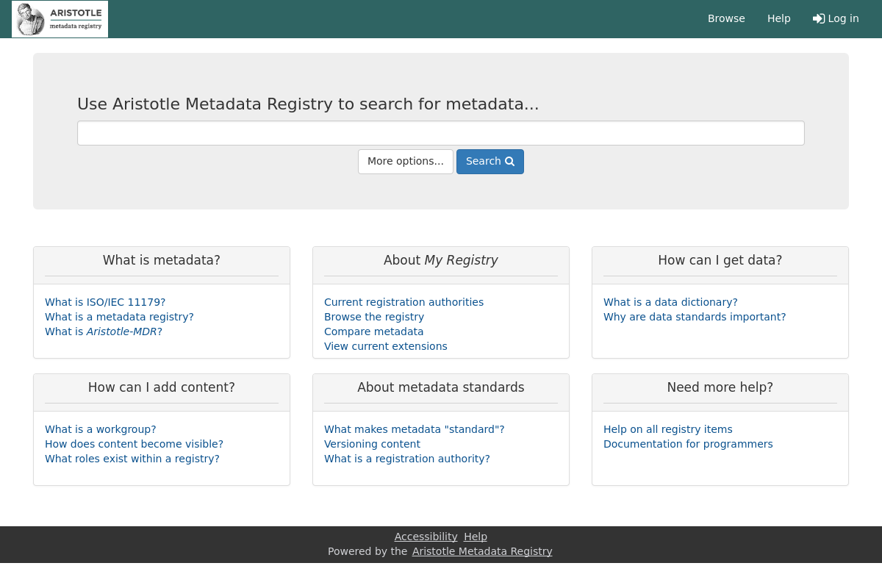
Task: Open Help on all registry items link
Action: pos(668,429)
